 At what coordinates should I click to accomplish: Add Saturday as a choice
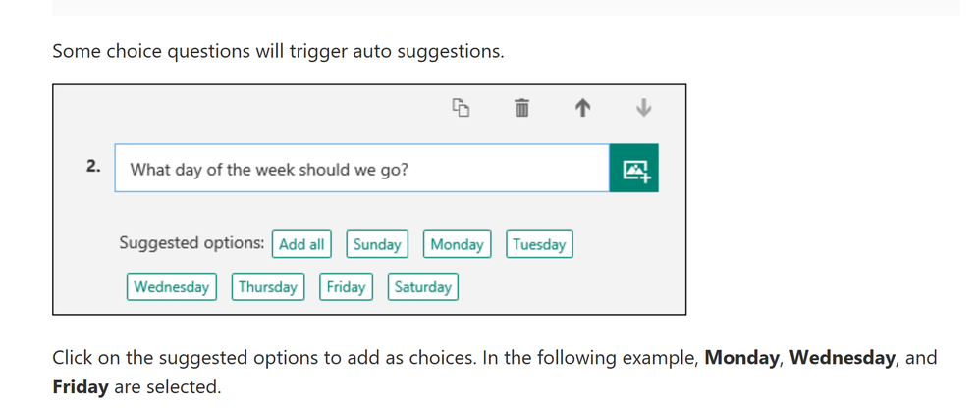(x=422, y=287)
